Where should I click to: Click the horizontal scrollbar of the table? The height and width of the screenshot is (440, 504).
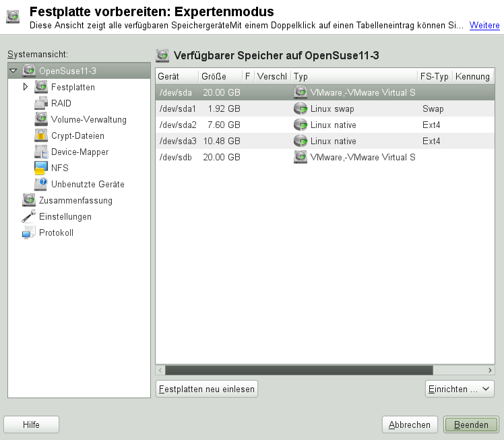[x=298, y=370]
